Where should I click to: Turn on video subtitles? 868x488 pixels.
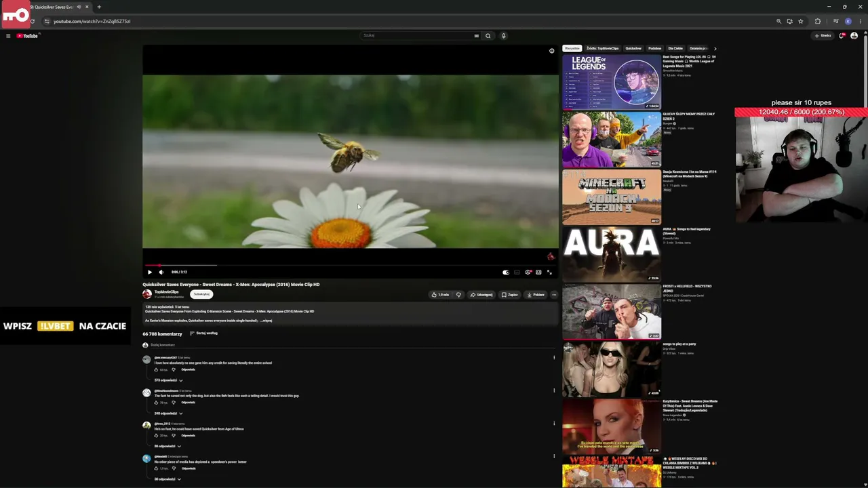517,272
